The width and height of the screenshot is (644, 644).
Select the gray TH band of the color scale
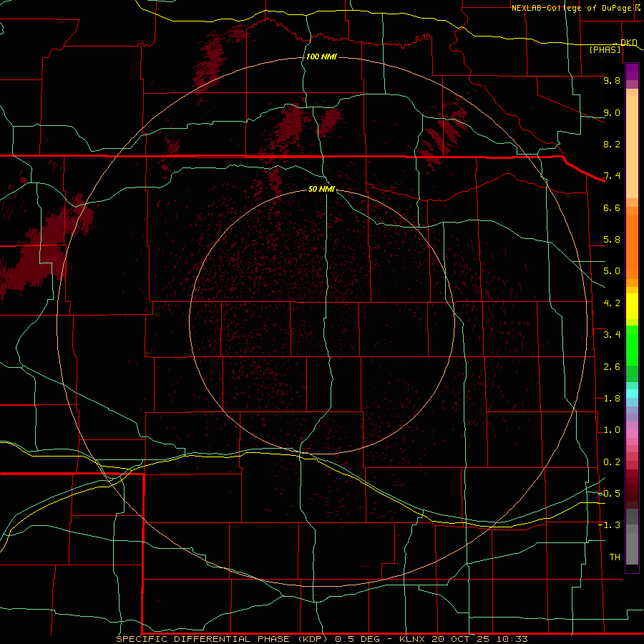(632, 548)
